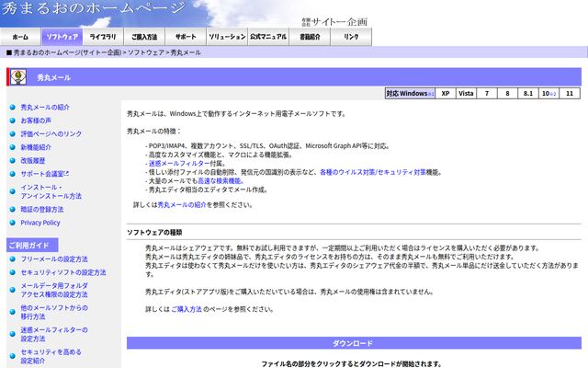The image size is (588, 368).
Task: Click the 迷惑メールフィルター link in the feature list
Action: coord(179,164)
